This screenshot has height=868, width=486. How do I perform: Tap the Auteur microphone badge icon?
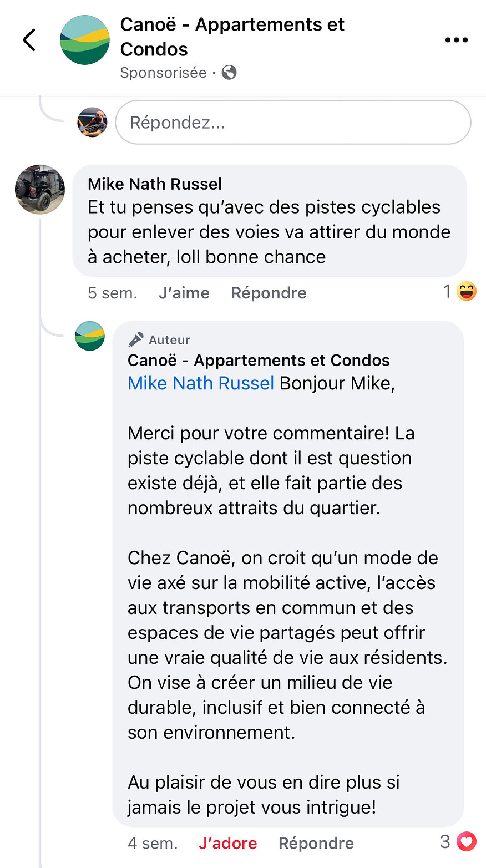click(x=136, y=339)
